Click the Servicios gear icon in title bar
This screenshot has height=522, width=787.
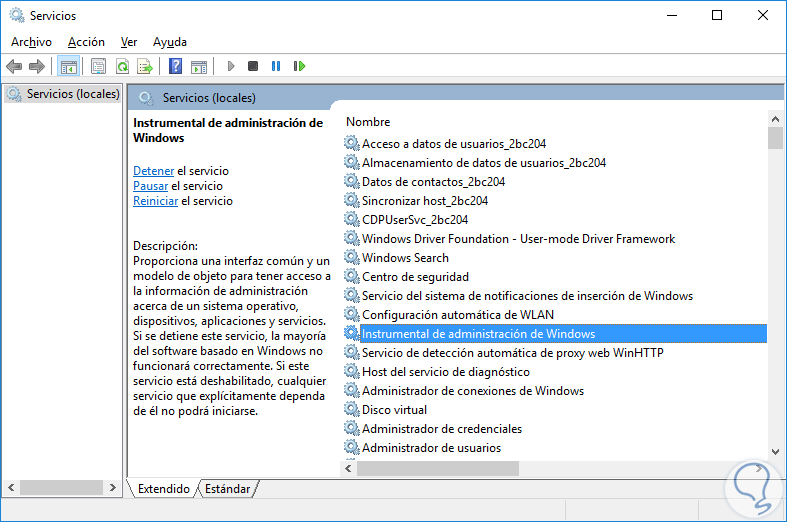coord(17,15)
